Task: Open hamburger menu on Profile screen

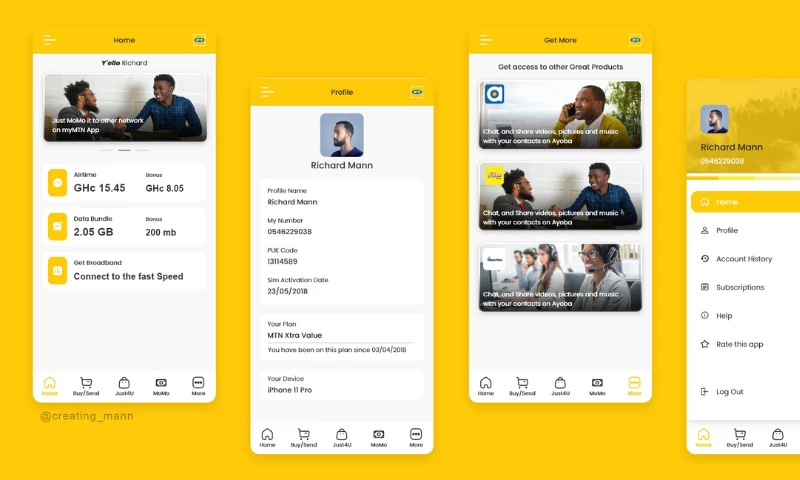Action: [x=267, y=92]
